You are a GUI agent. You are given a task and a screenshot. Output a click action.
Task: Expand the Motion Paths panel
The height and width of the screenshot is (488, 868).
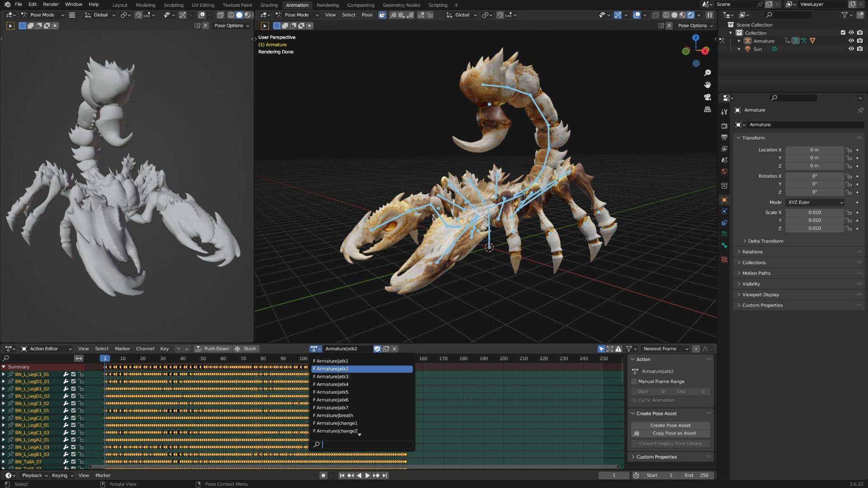(756, 273)
